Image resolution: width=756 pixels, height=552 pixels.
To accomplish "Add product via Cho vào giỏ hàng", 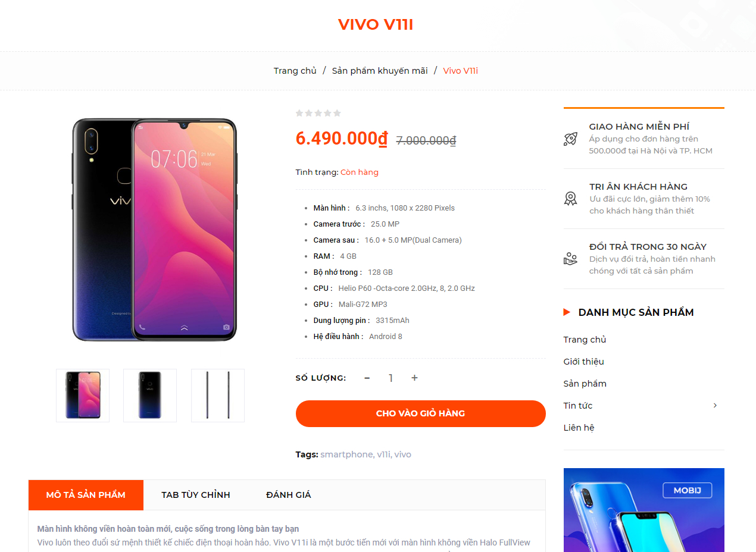I will (421, 413).
